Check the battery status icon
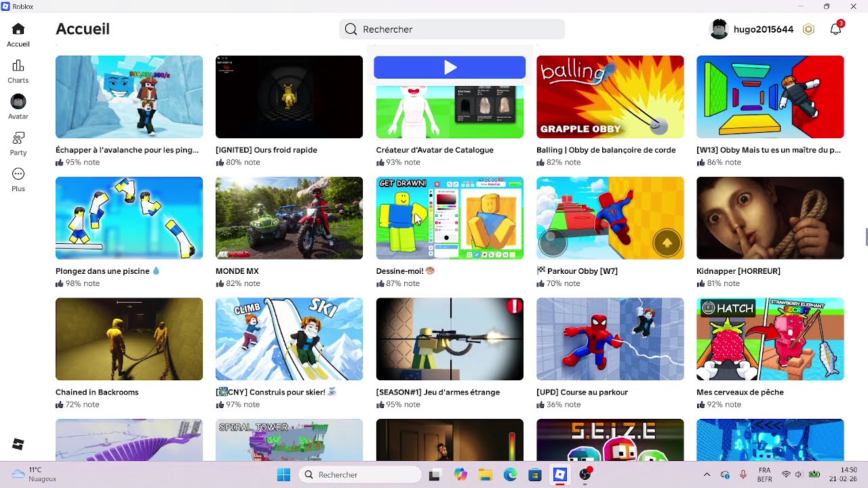The image size is (868, 488). tap(814, 474)
